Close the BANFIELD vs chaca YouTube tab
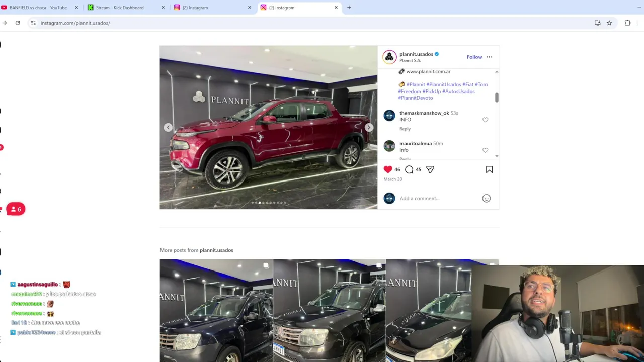Viewport: 644px width, 362px height. (x=76, y=7)
